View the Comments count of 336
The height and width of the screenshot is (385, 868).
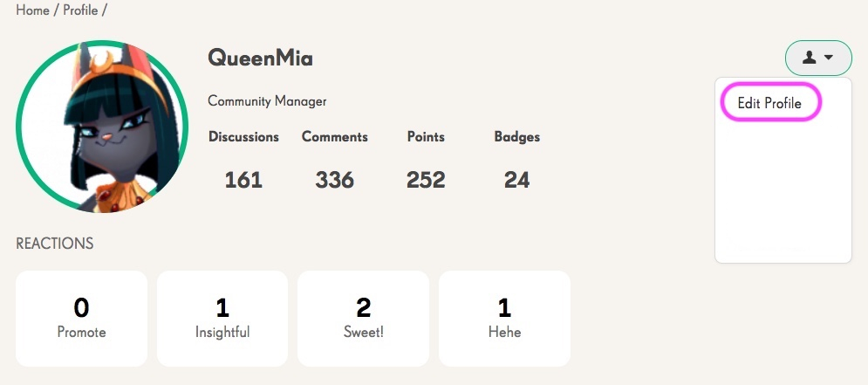(335, 180)
